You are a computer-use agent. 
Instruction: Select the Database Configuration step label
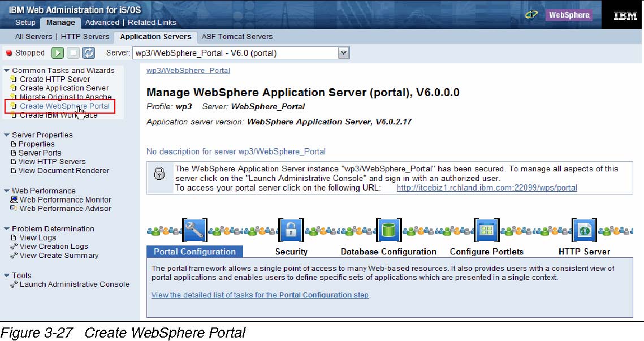click(388, 252)
